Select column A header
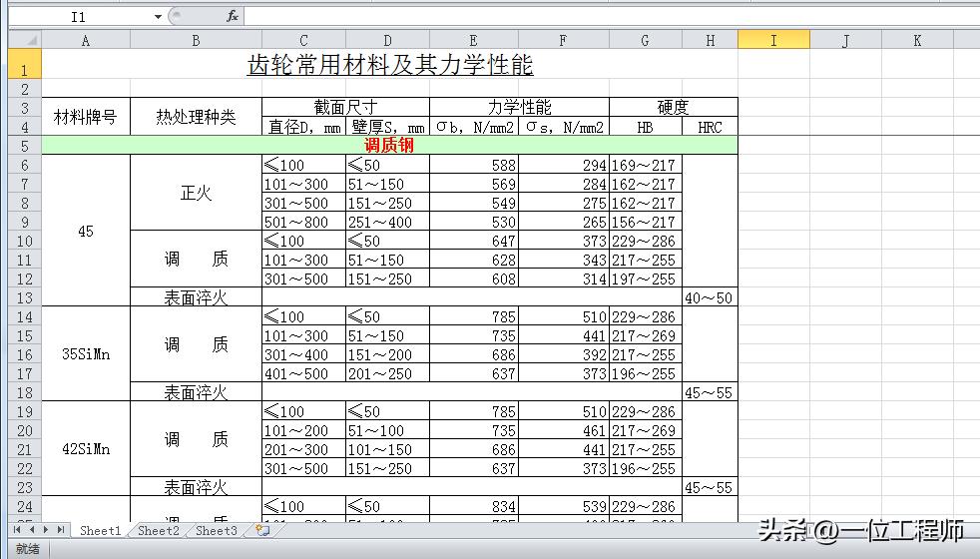This screenshot has height=559, width=980. click(x=86, y=41)
